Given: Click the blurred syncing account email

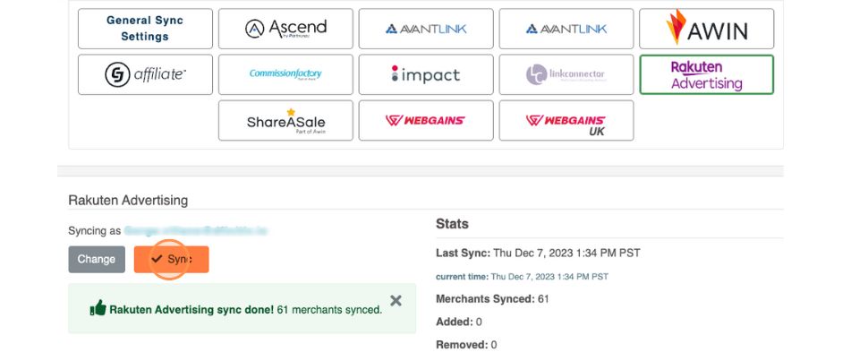Looking at the screenshot, I should pos(195,231).
